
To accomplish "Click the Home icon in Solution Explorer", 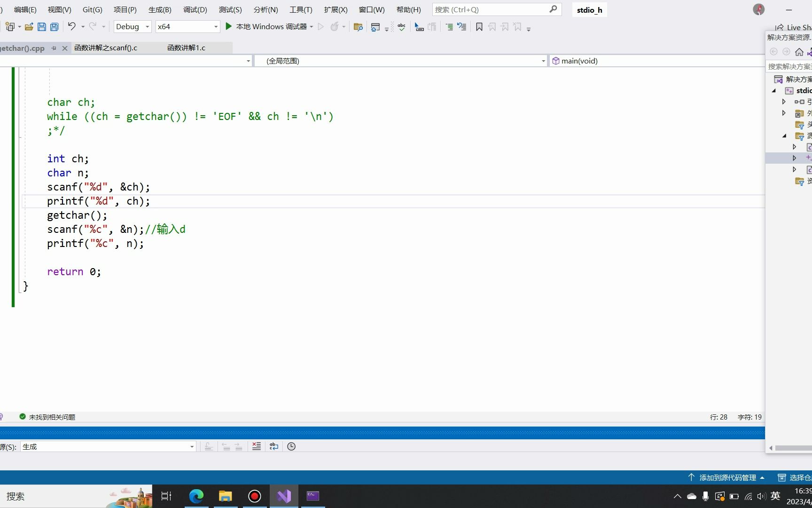I will point(799,52).
